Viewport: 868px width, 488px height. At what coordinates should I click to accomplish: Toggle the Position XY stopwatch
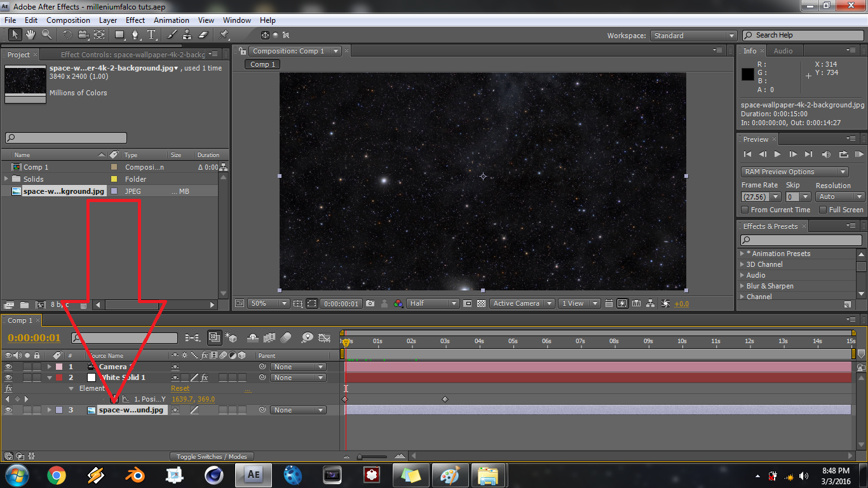114,399
